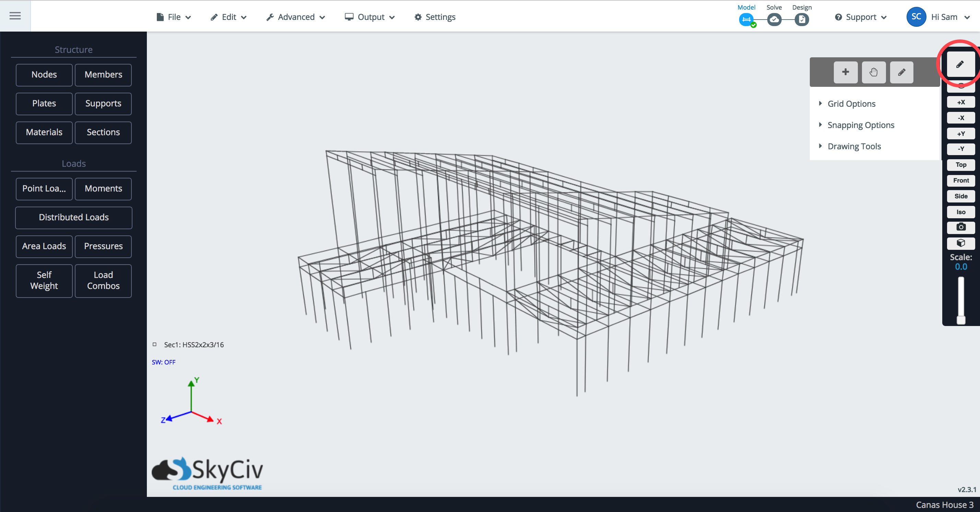Open the Pressures panel
Screen dimensions: 980x512
click(103, 246)
